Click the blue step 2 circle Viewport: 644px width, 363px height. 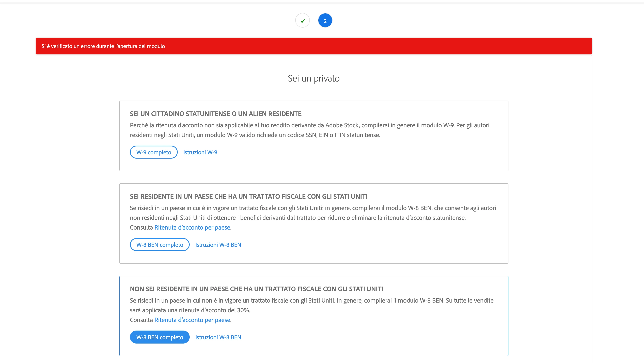coord(325,21)
